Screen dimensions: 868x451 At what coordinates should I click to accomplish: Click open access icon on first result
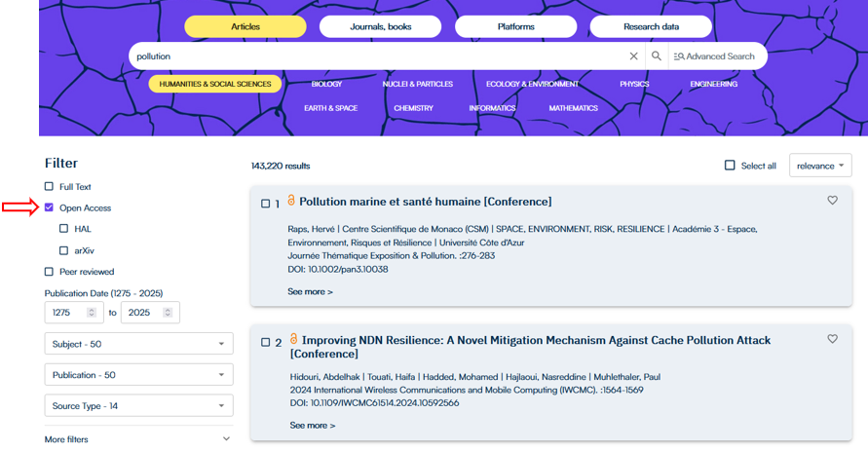tap(290, 201)
